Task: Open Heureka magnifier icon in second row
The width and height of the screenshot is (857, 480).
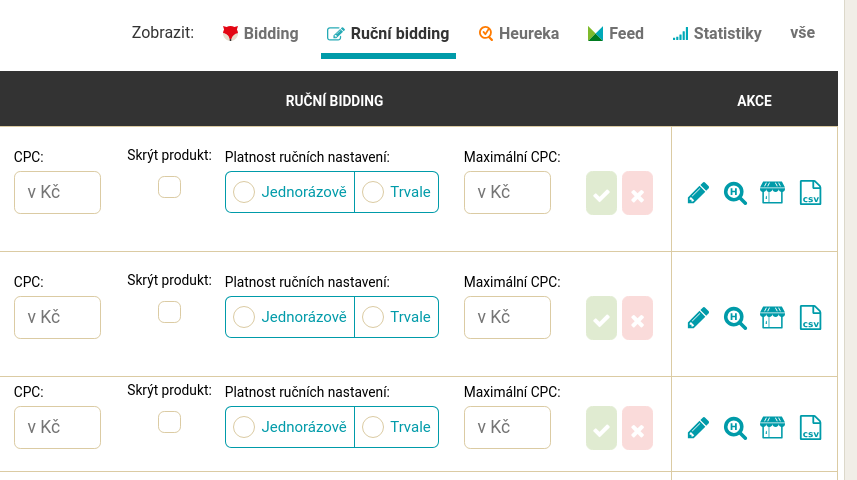Action: point(735,318)
